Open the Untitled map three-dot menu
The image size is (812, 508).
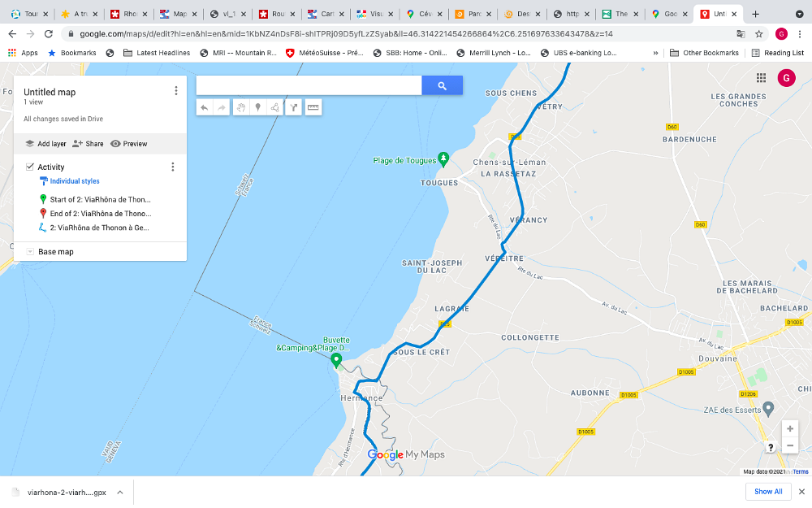point(175,91)
